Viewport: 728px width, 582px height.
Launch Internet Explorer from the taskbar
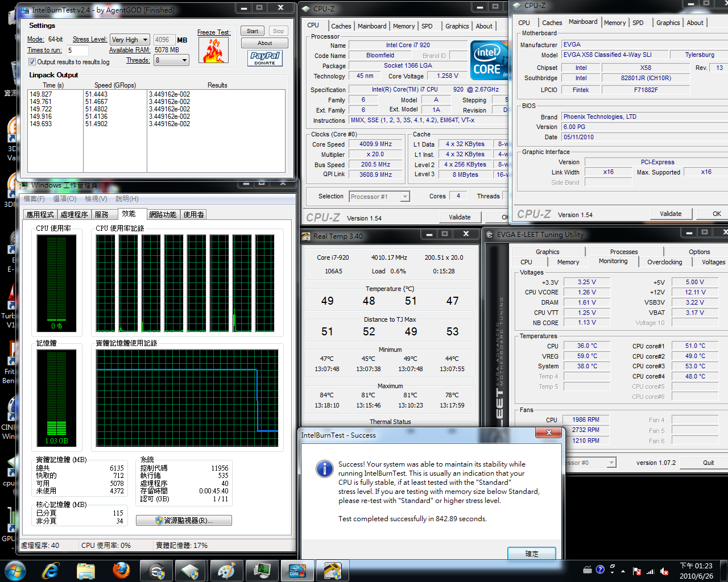click(x=51, y=571)
